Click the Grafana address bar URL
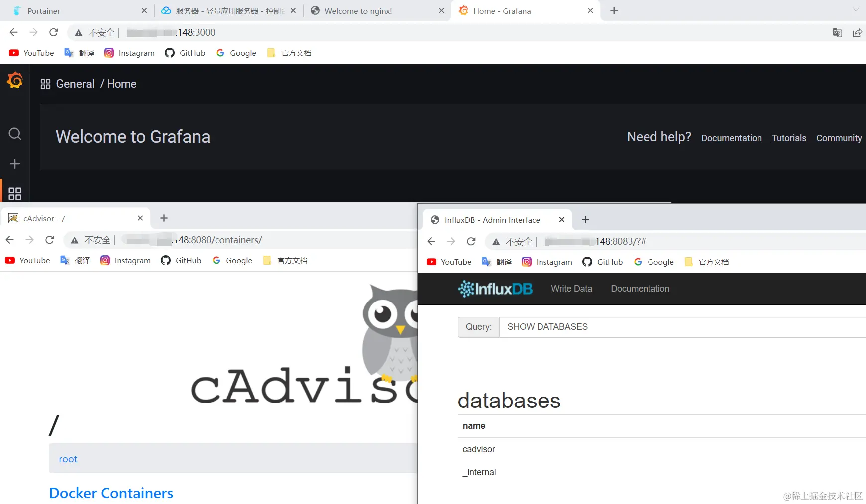 click(x=171, y=32)
